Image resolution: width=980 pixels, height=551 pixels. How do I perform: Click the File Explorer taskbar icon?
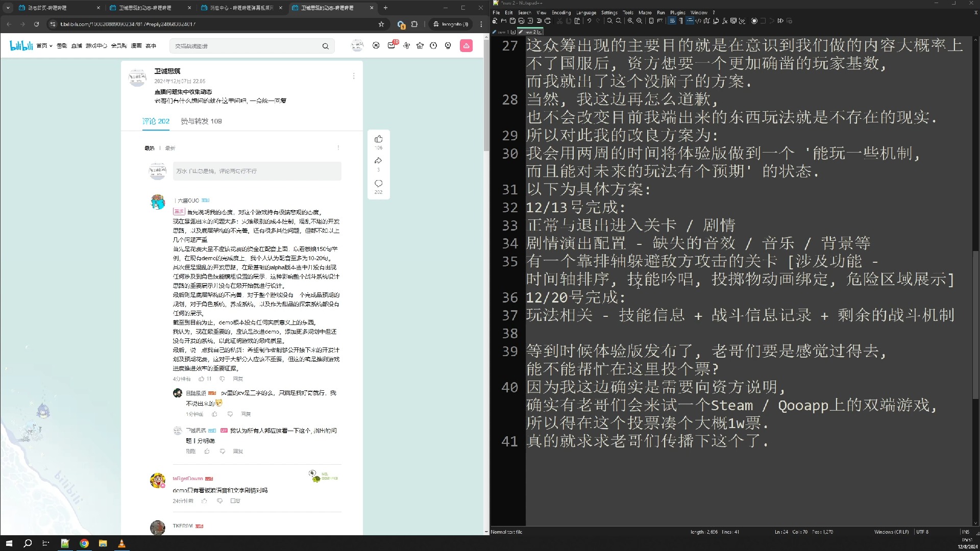tap(103, 543)
